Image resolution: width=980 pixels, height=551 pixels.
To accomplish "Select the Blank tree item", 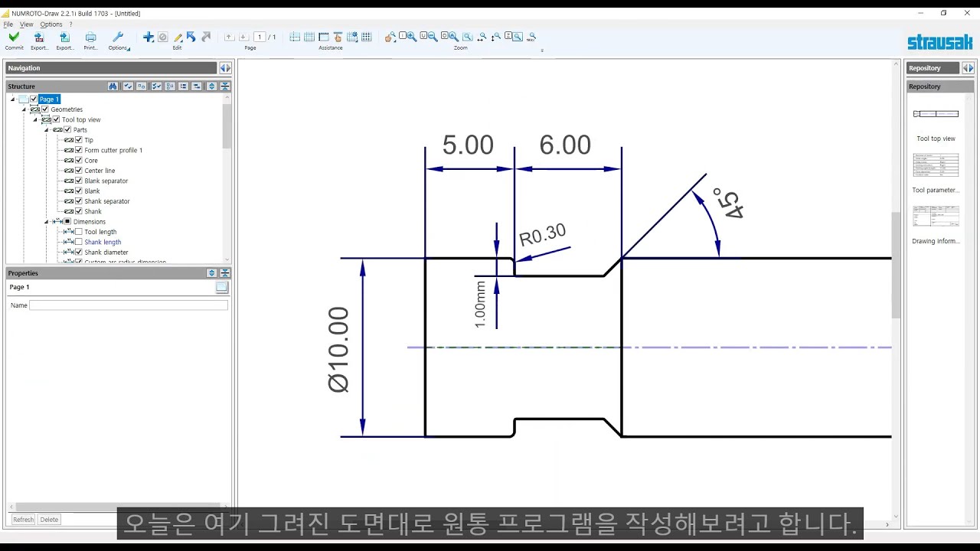I will pyautogui.click(x=92, y=191).
